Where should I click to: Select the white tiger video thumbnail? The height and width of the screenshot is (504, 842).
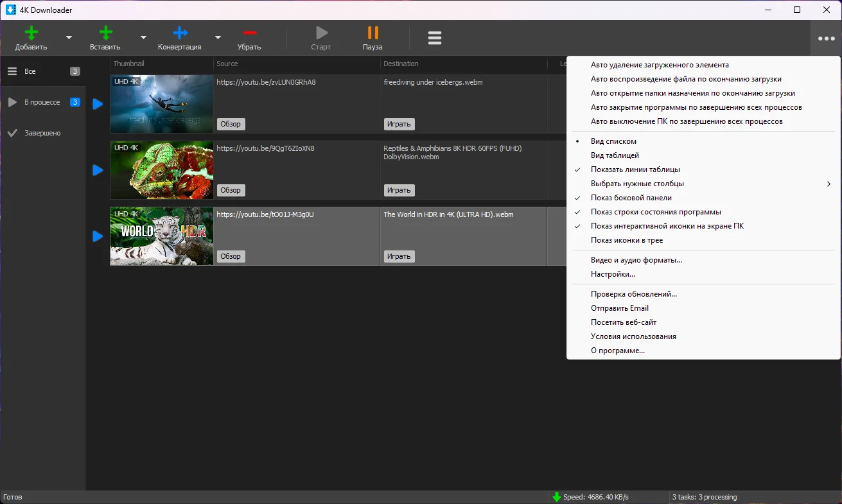point(161,236)
